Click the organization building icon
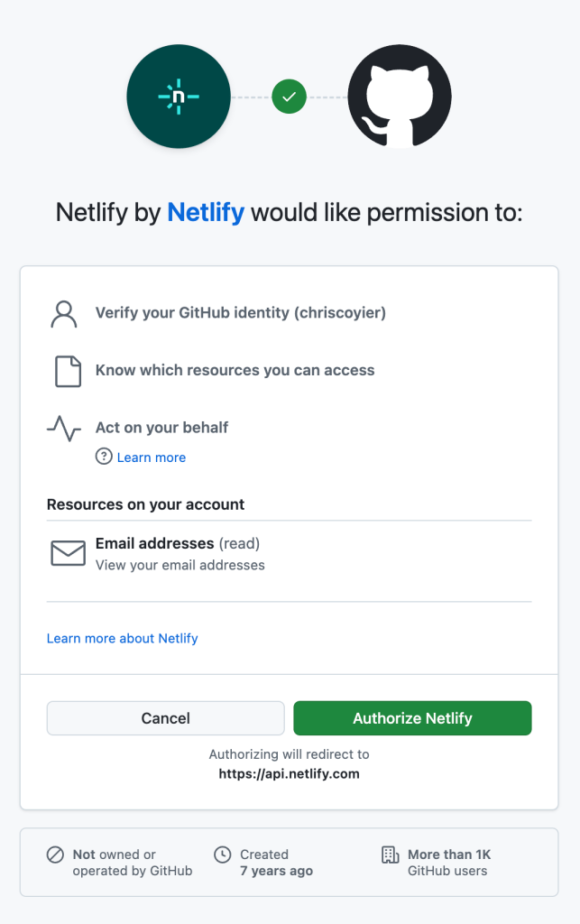Screen dimensions: 580x924 point(390,855)
